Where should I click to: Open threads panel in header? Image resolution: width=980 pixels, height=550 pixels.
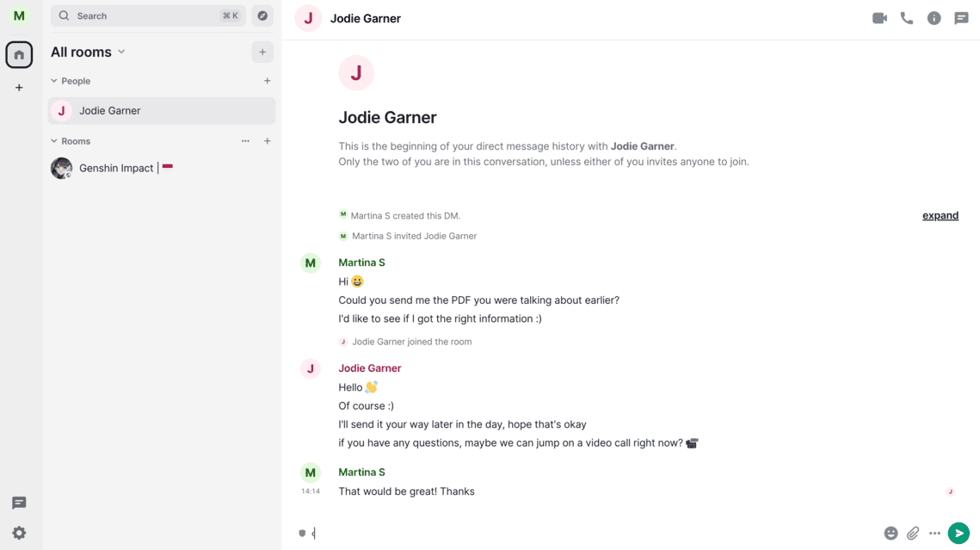(x=961, y=18)
